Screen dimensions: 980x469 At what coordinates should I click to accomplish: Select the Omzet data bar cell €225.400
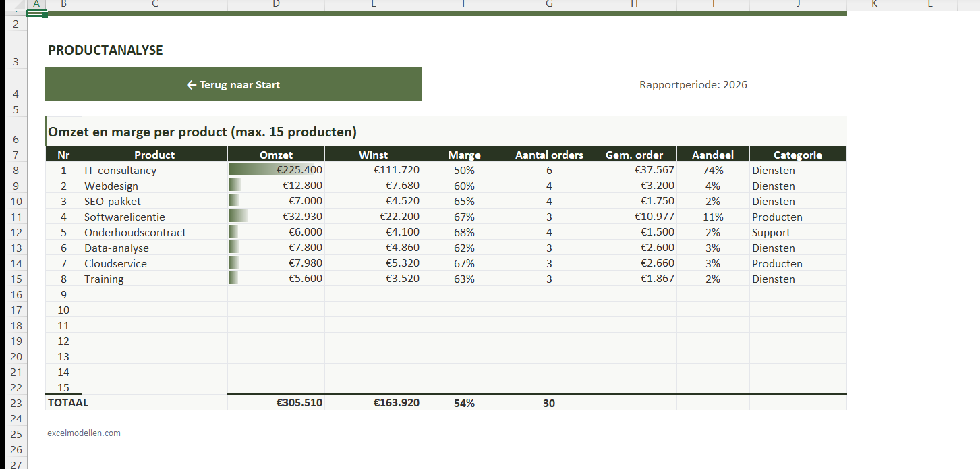[x=276, y=170]
